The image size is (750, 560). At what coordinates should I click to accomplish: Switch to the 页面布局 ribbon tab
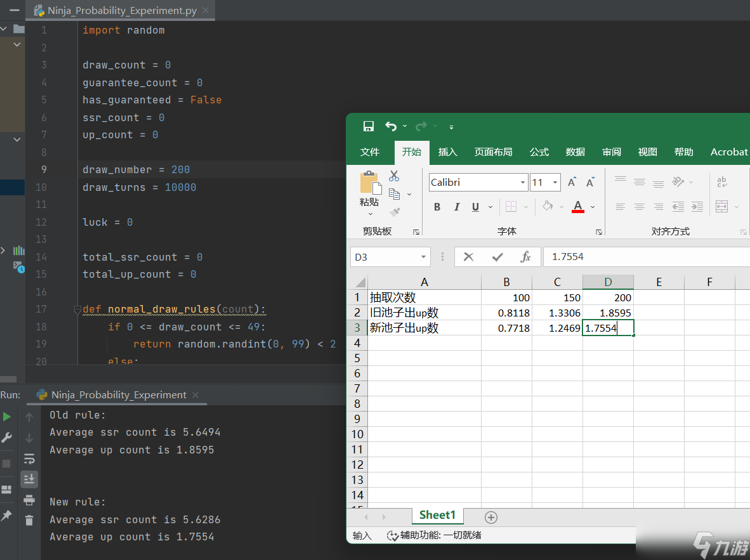(493, 152)
